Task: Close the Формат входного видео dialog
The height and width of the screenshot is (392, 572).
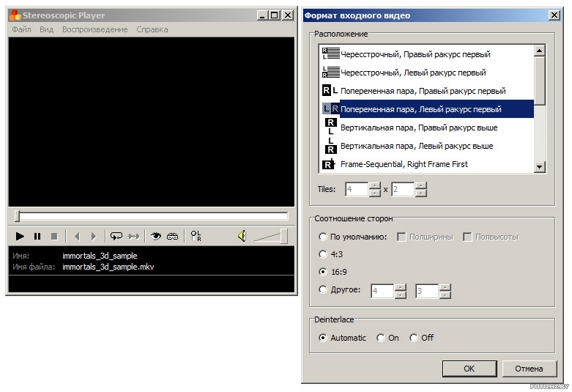Action: [554, 15]
